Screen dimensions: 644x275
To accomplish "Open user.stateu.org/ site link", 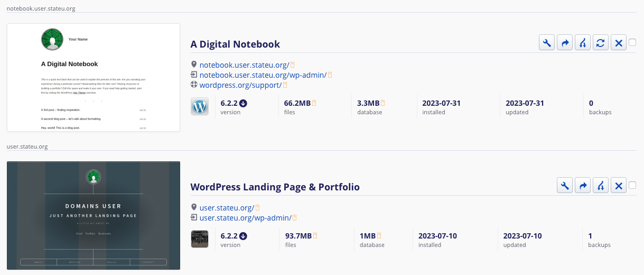I will [x=227, y=208].
